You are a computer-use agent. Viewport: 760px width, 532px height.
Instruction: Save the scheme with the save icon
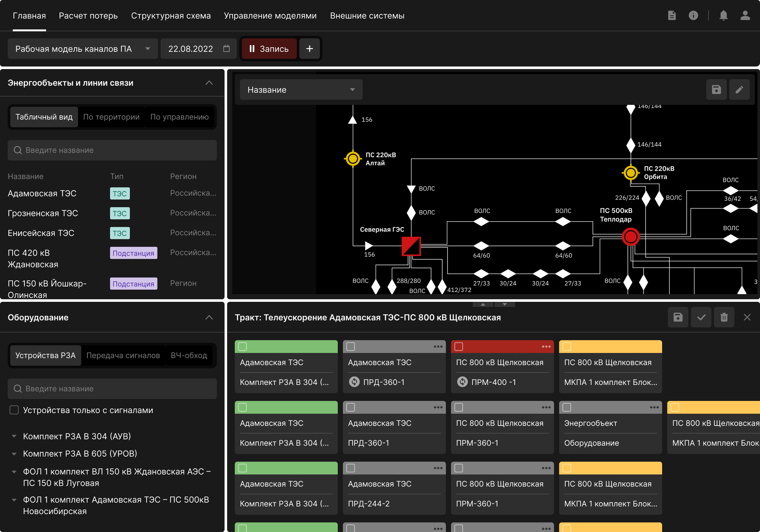click(716, 89)
